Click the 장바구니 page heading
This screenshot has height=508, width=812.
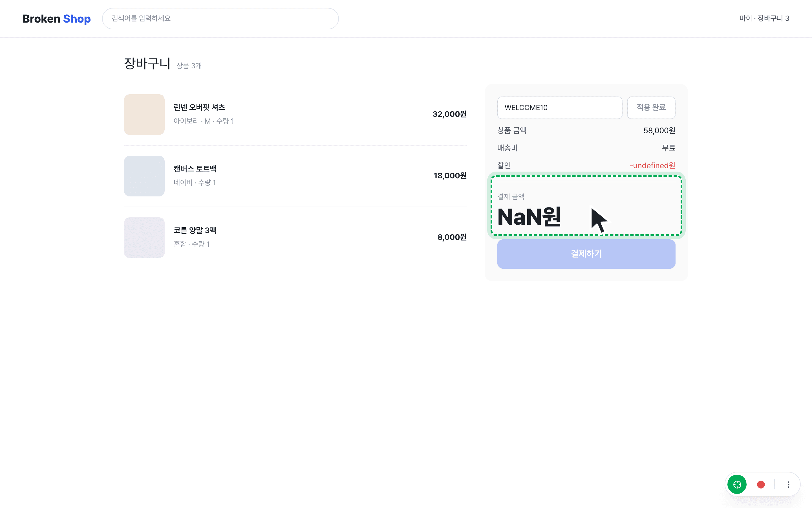(x=147, y=63)
